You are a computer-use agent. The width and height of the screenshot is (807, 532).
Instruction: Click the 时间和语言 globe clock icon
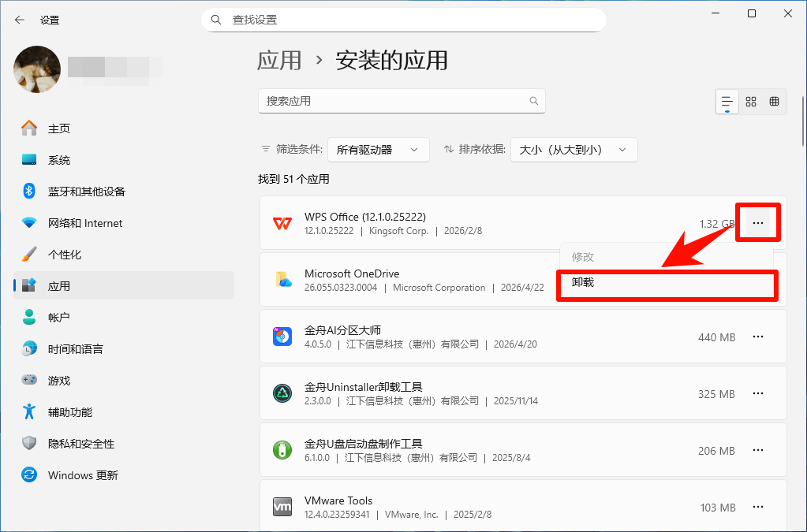coord(29,348)
